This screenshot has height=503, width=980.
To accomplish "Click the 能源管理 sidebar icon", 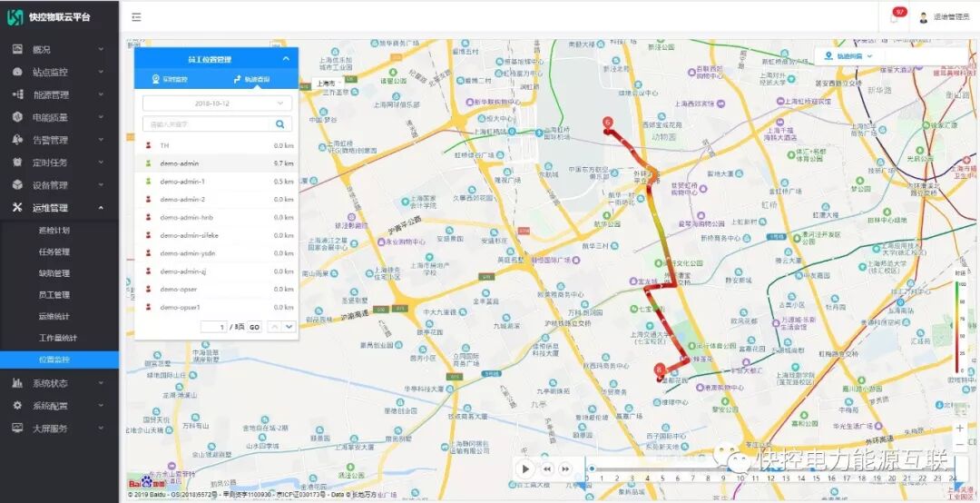I will 17,94.
